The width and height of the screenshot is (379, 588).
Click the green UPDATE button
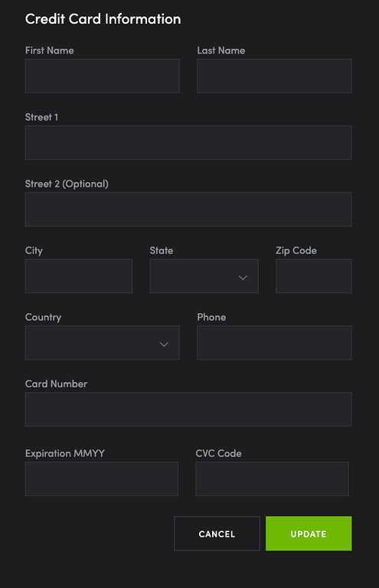point(309,533)
